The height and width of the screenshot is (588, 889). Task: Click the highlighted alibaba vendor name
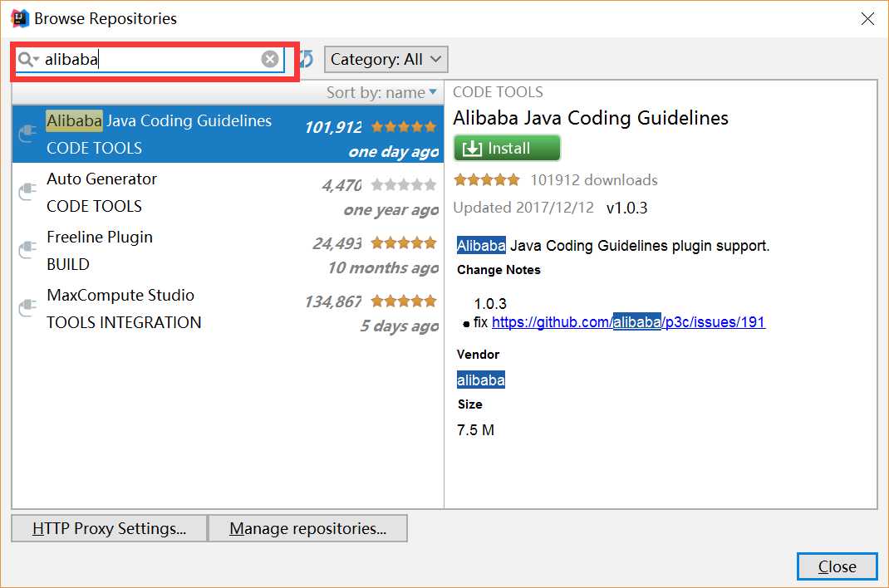tap(481, 380)
